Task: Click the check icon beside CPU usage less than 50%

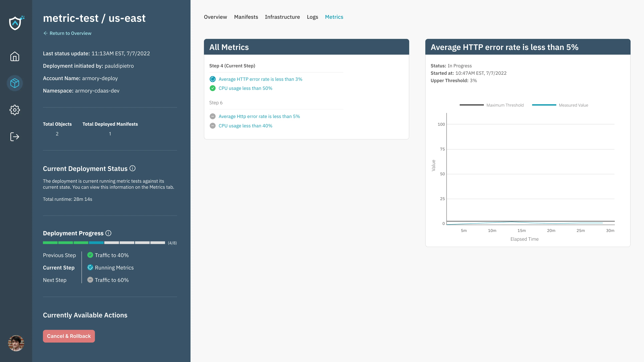Action: click(213, 88)
